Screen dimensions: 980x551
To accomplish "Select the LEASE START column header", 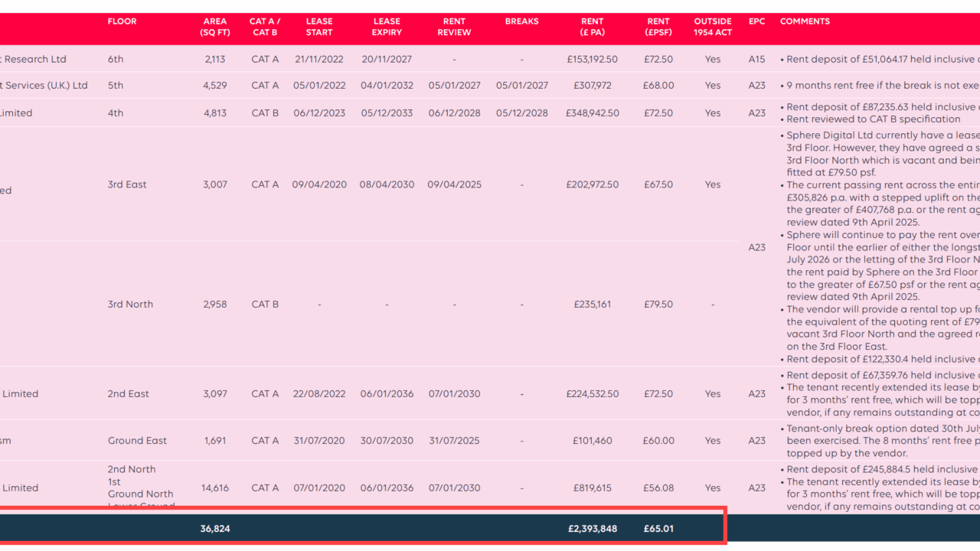I will click(x=319, y=27).
